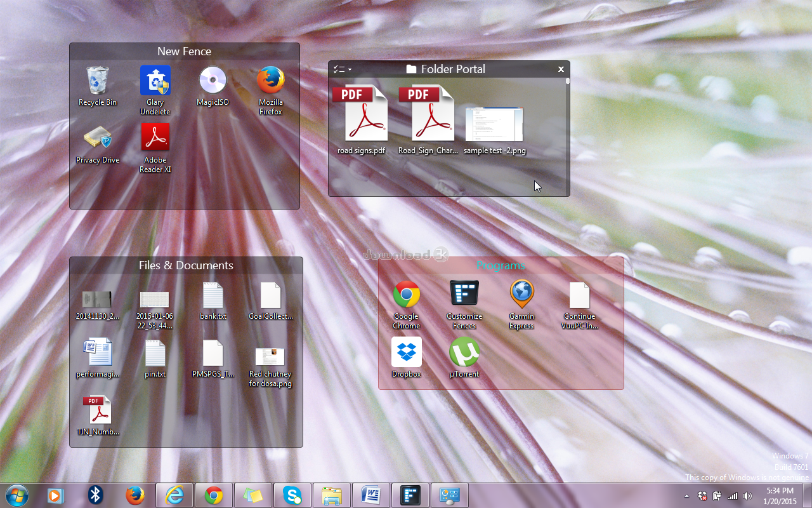Select the 2015-01-06 22_53_44... file

pos(155,309)
